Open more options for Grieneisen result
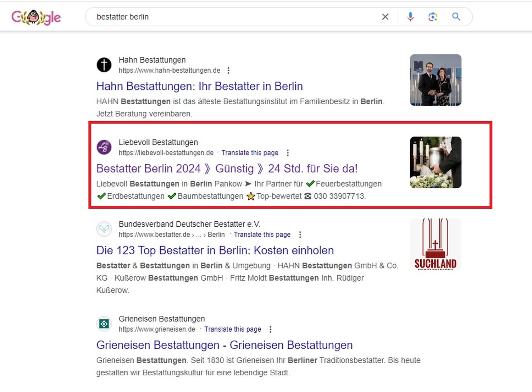 (x=270, y=330)
